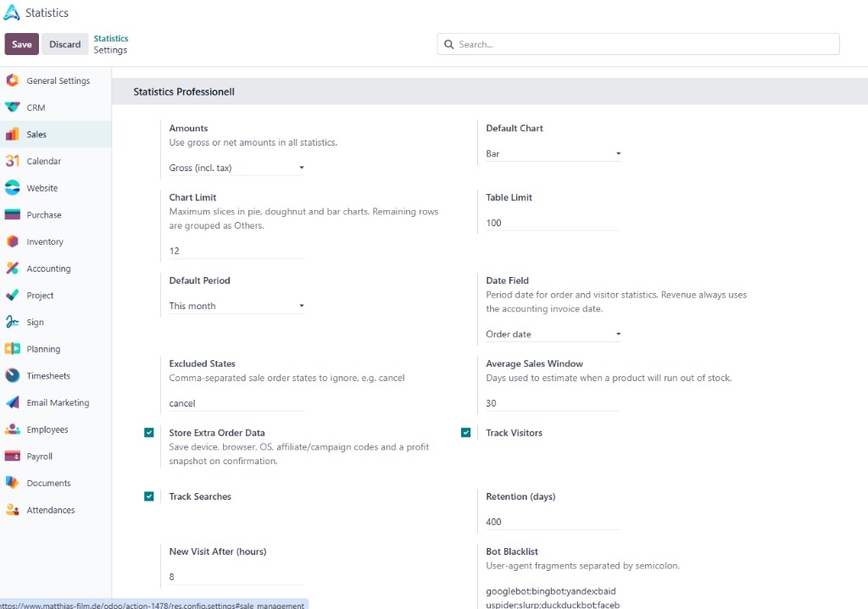
Task: Open the Date Field dropdown
Action: pyautogui.click(x=553, y=334)
